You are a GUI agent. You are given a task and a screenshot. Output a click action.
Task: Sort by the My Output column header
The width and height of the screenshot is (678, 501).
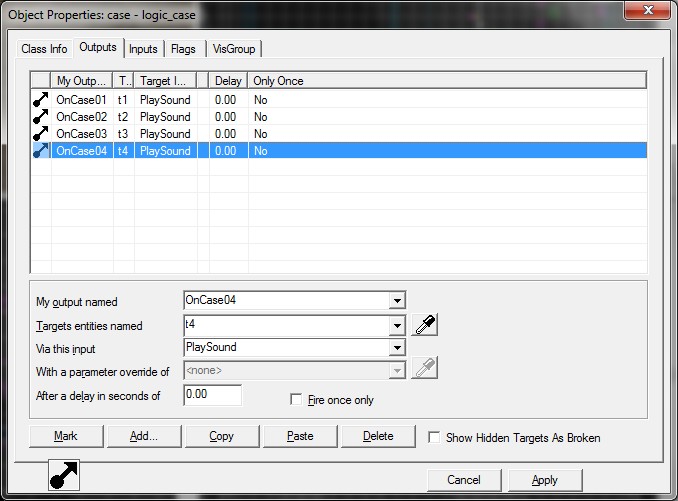(82, 81)
